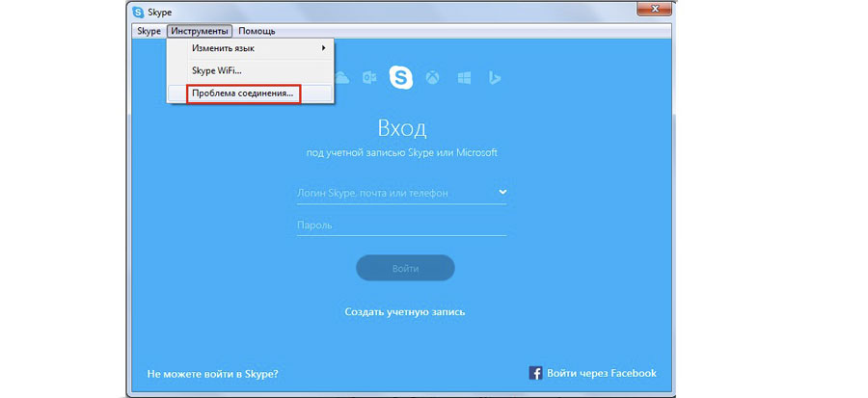Open the Помощь menu
This screenshot has height=398, width=868.
tap(257, 32)
